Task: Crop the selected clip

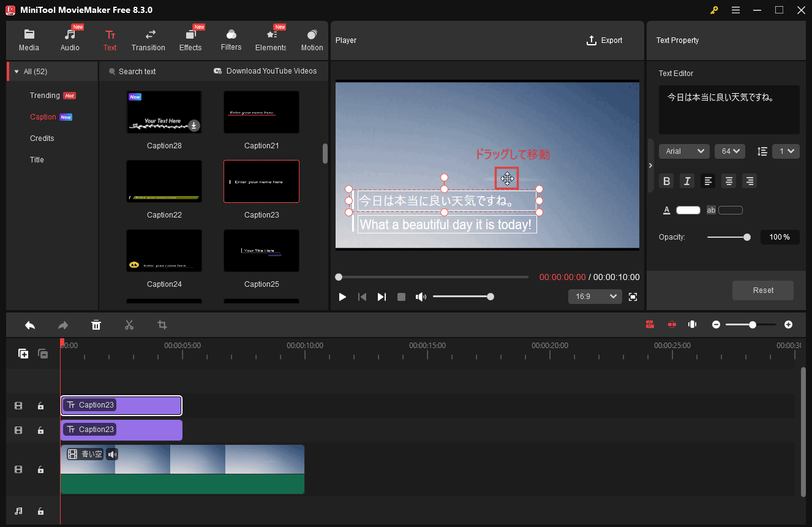Action: 162,325
